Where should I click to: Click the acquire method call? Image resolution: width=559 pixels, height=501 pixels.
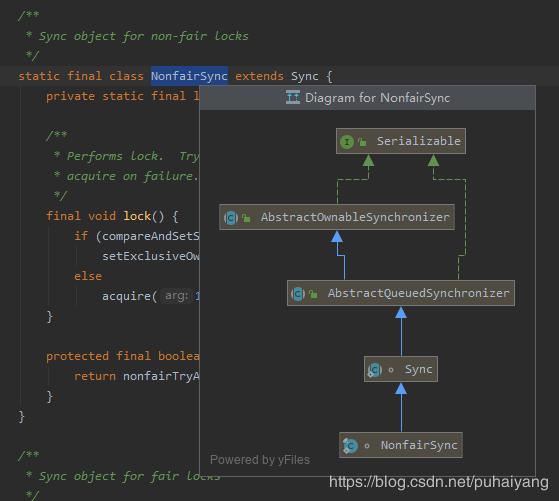click(x=126, y=296)
